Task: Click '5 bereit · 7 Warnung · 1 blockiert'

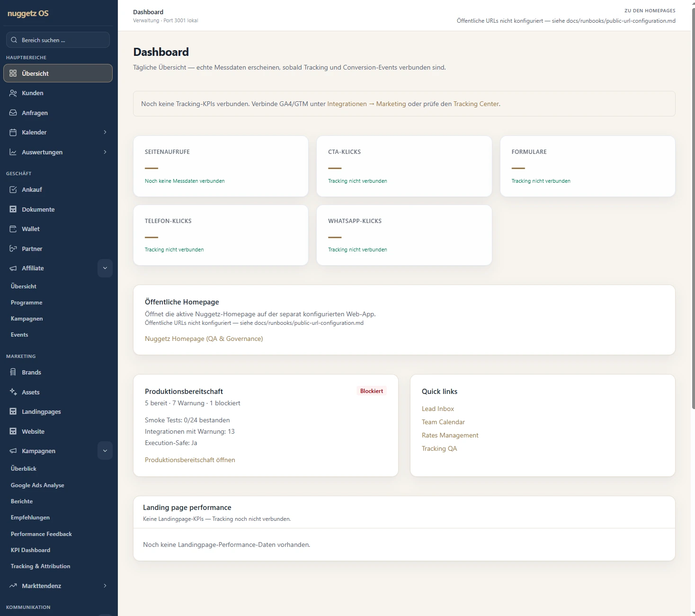Action: pos(193,403)
